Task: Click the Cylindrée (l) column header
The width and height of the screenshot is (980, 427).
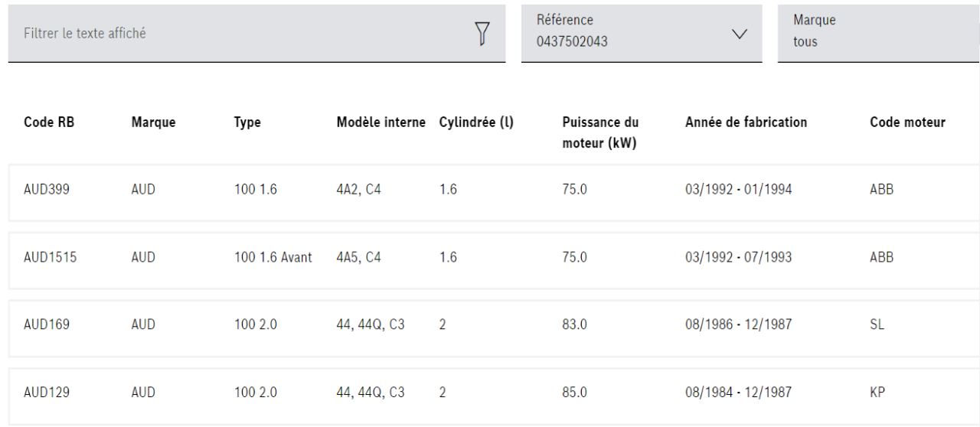Action: (476, 122)
